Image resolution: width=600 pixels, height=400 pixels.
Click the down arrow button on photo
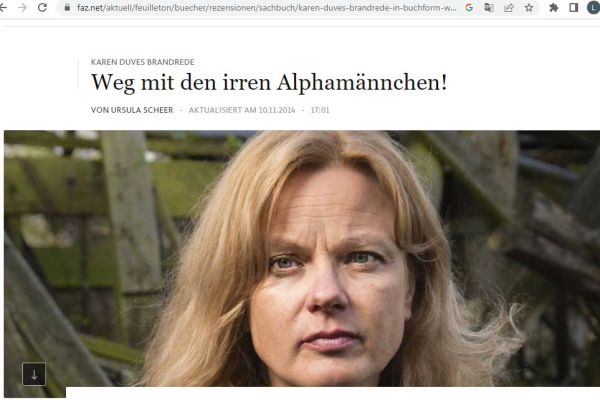pyautogui.click(x=34, y=374)
